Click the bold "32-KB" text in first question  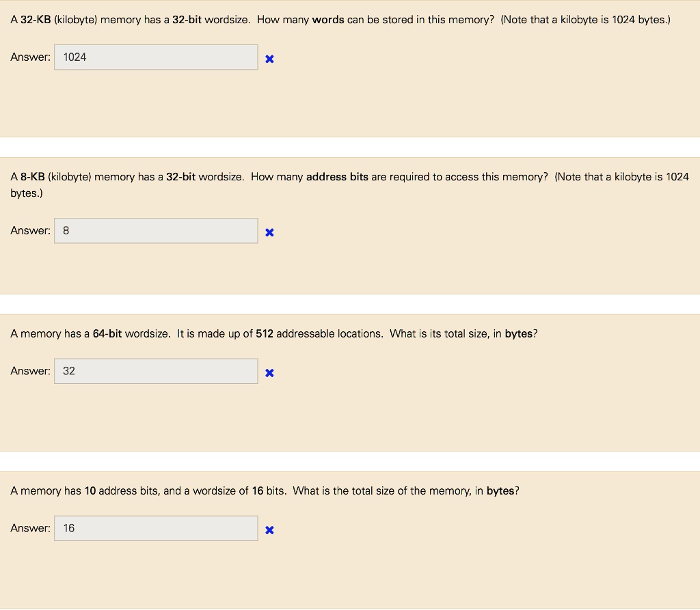(x=36, y=20)
